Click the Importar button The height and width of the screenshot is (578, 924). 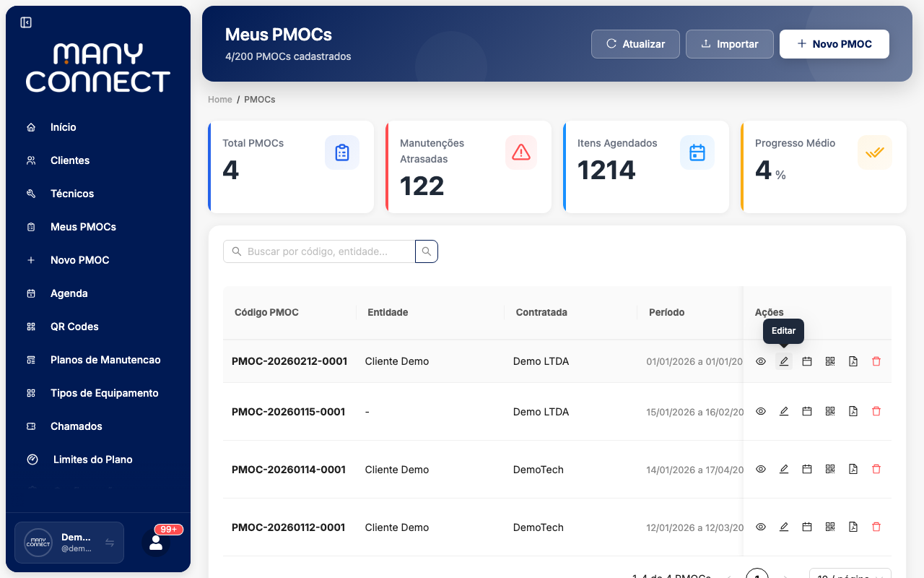(x=730, y=44)
